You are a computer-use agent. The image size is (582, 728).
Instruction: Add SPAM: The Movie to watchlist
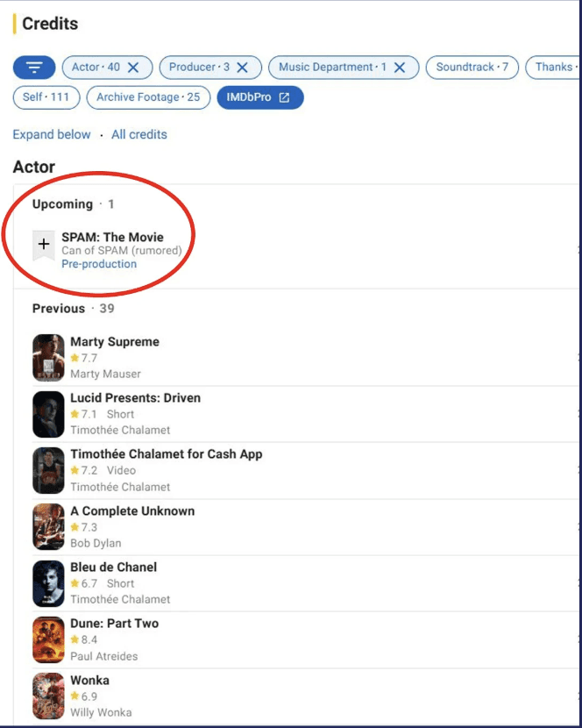44,245
